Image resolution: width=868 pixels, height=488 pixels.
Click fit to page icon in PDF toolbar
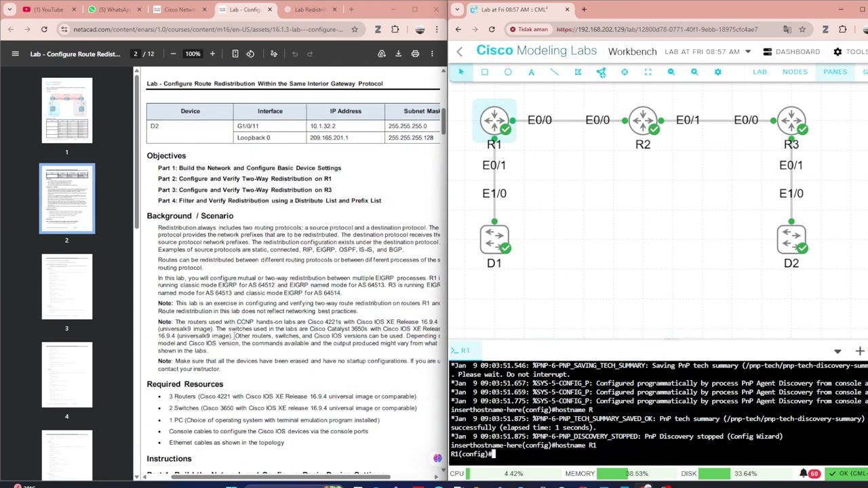click(x=235, y=54)
